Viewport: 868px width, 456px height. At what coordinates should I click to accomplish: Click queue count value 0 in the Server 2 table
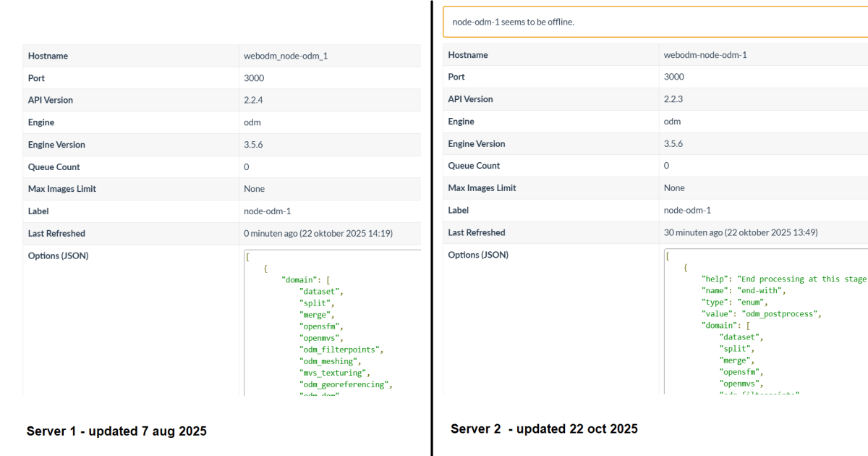[x=667, y=166]
